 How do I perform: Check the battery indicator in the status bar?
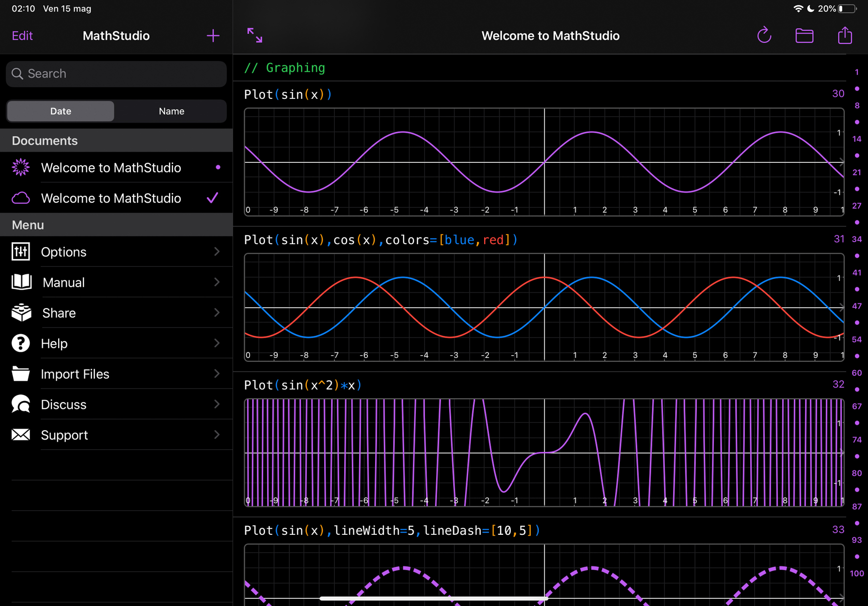847,9
